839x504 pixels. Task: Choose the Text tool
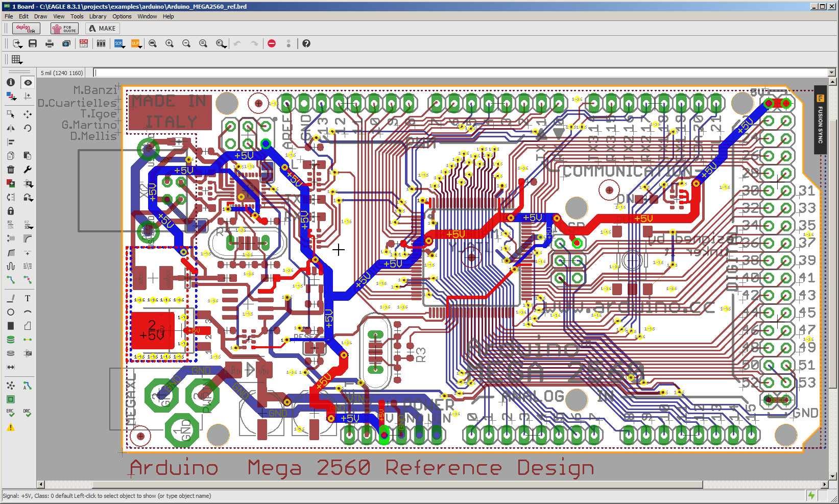tap(28, 298)
